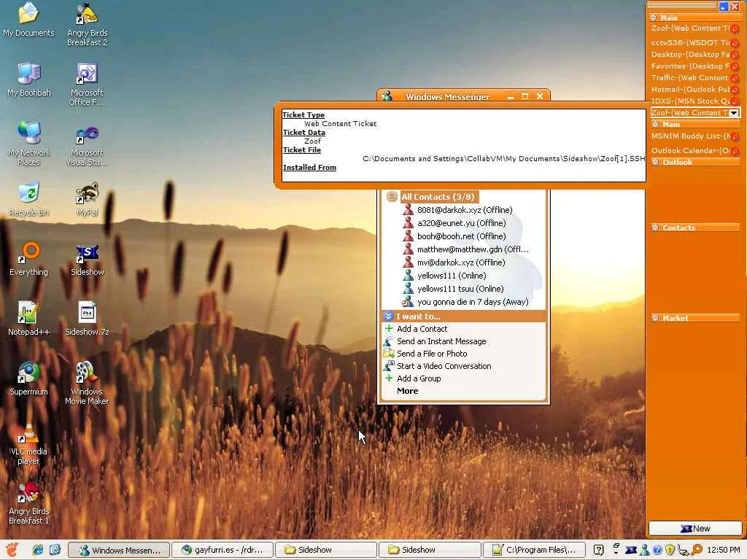
Task: Select contact you gonna die in 7 days
Action: (472, 302)
